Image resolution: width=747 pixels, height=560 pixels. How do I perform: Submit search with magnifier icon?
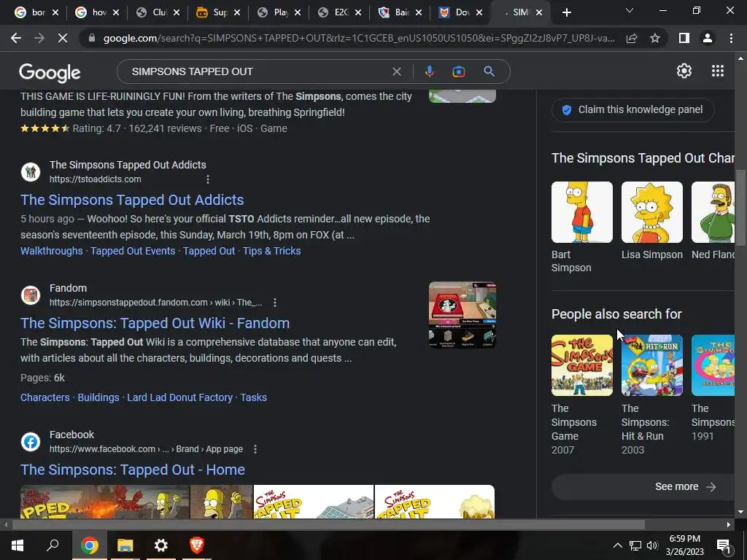(489, 71)
